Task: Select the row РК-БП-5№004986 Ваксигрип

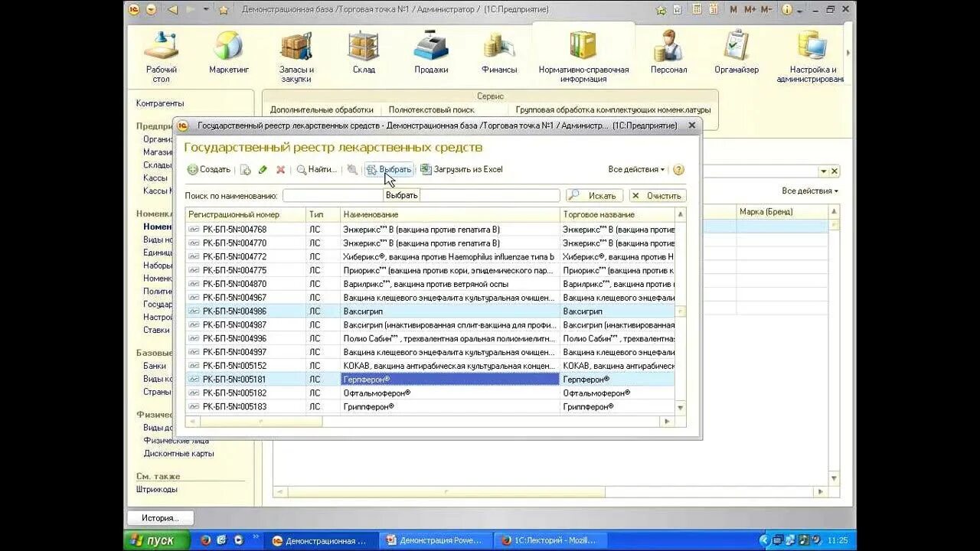Action: pyautogui.click(x=430, y=311)
